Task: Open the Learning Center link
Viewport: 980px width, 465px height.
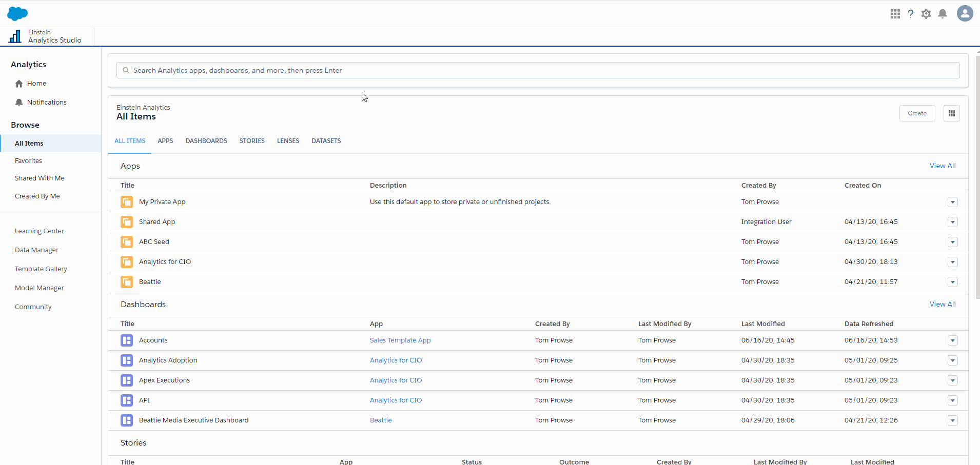Action: (40, 231)
